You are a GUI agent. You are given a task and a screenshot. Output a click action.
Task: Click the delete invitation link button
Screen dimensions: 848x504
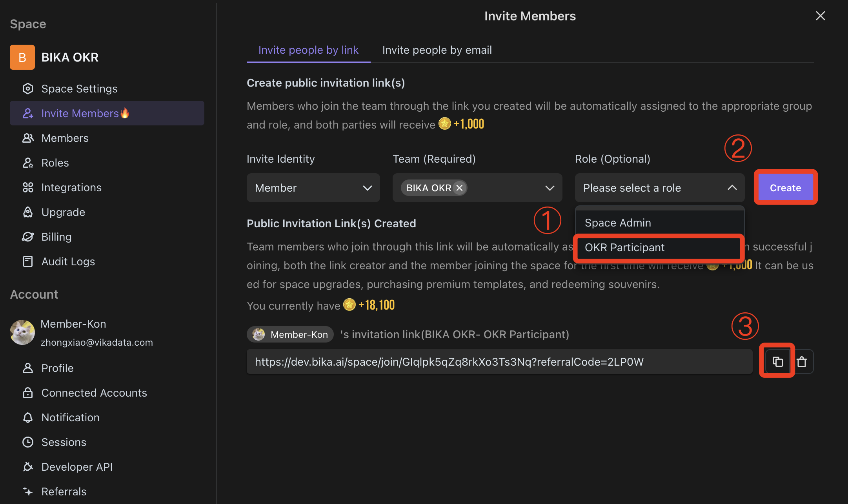coord(802,361)
